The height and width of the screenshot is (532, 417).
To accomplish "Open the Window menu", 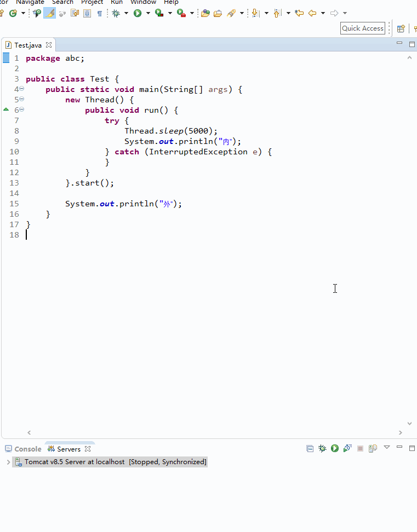I will point(143,2).
